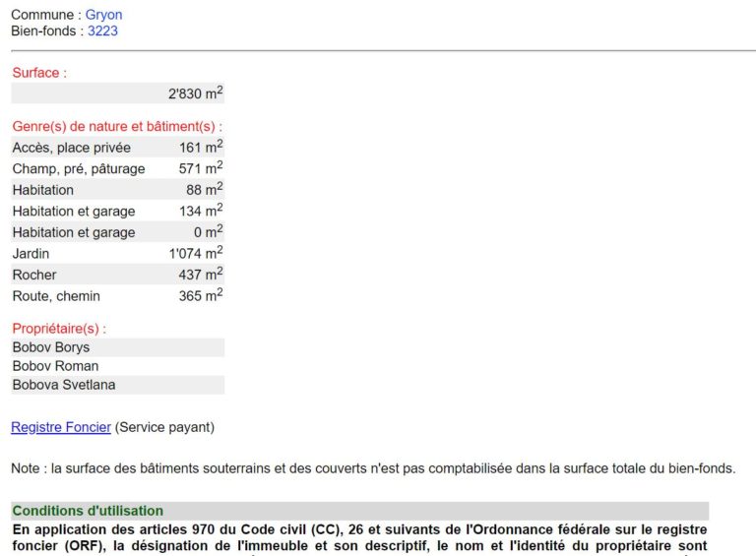Image resolution: width=756 pixels, height=556 pixels.
Task: Open the Registre Foncier link
Action: (60, 427)
